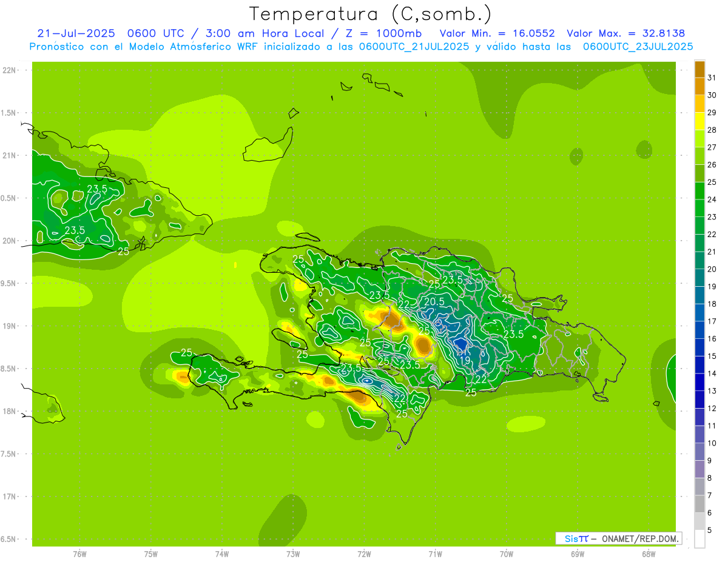Click the colorbar label "10"
The height and width of the screenshot is (562, 728).
click(712, 443)
